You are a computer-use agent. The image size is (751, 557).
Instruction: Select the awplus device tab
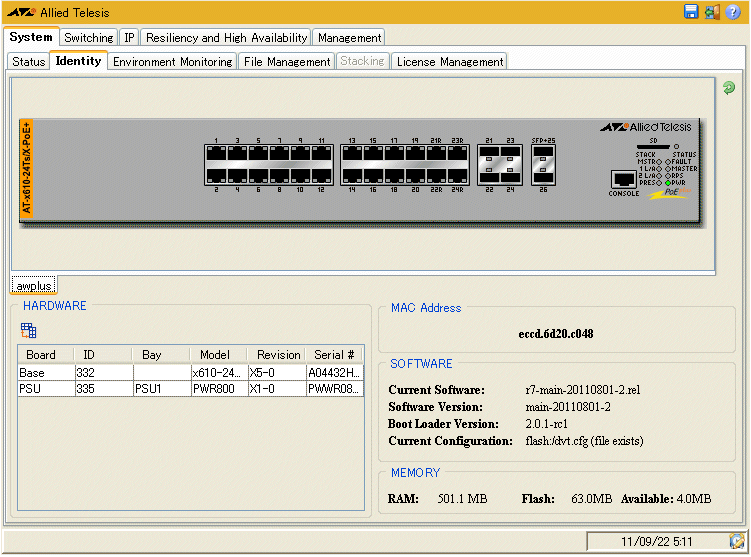(34, 285)
